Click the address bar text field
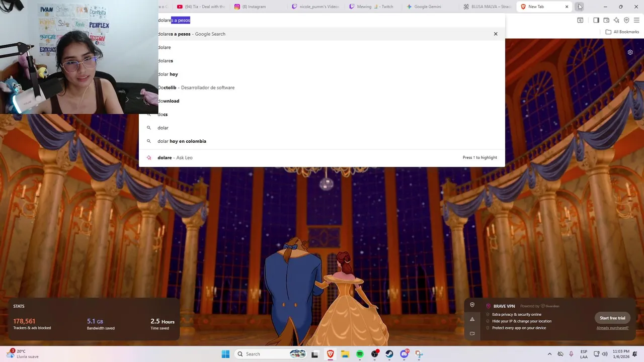Viewport: 644px width, 362px height. [322, 20]
